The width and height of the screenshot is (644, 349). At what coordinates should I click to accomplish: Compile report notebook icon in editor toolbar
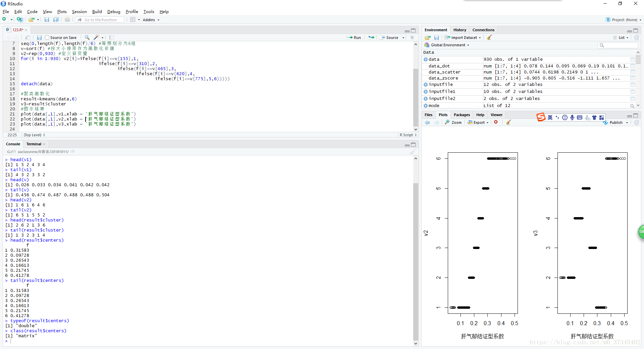pyautogui.click(x=112, y=38)
